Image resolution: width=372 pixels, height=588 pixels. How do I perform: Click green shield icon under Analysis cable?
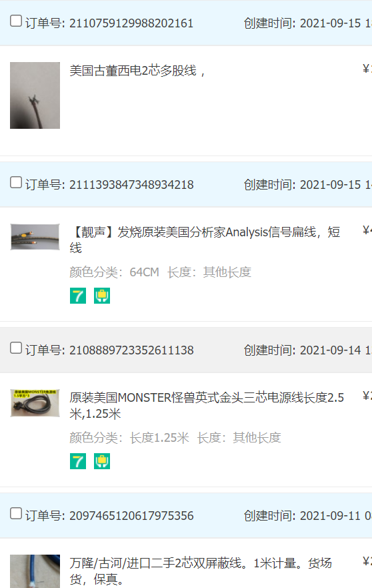pos(102,296)
